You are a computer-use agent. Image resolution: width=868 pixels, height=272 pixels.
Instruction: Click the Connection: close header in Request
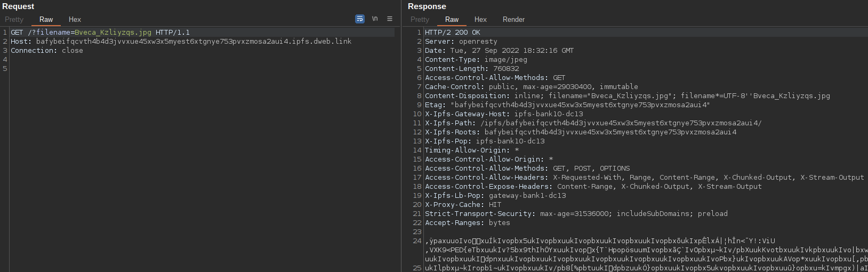(47, 51)
